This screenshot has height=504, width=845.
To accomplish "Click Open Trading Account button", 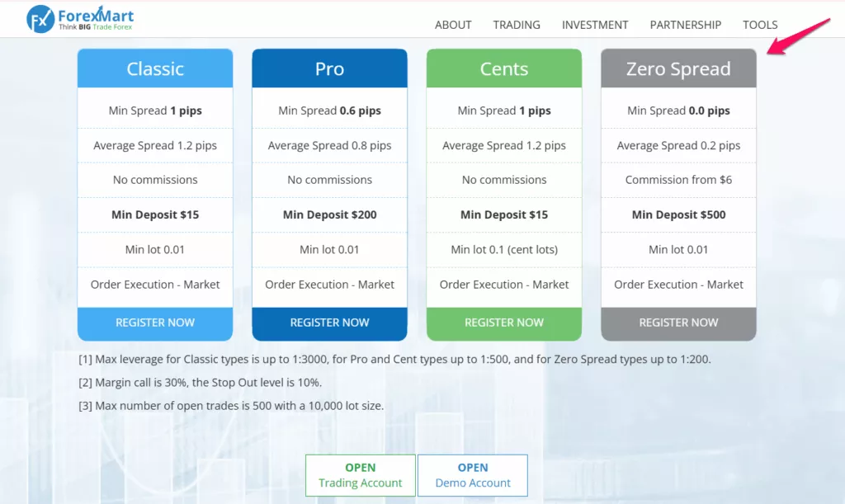I will pyautogui.click(x=360, y=475).
